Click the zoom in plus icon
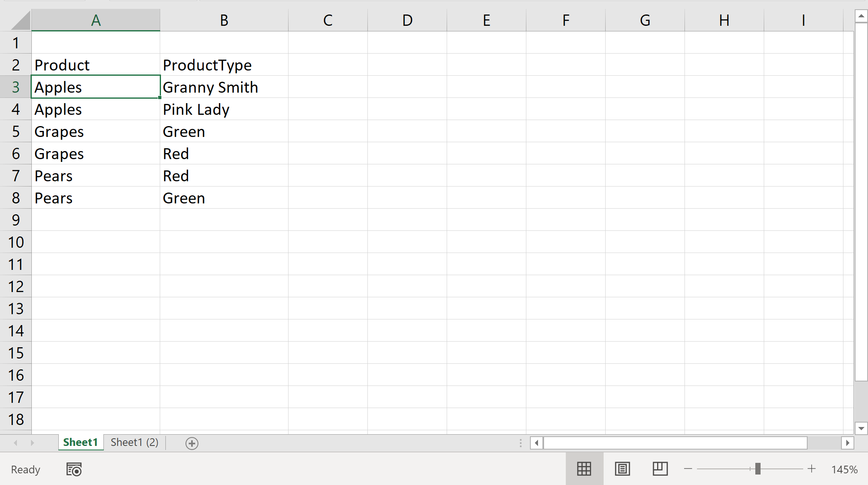Image resolution: width=868 pixels, height=485 pixels. (x=812, y=469)
